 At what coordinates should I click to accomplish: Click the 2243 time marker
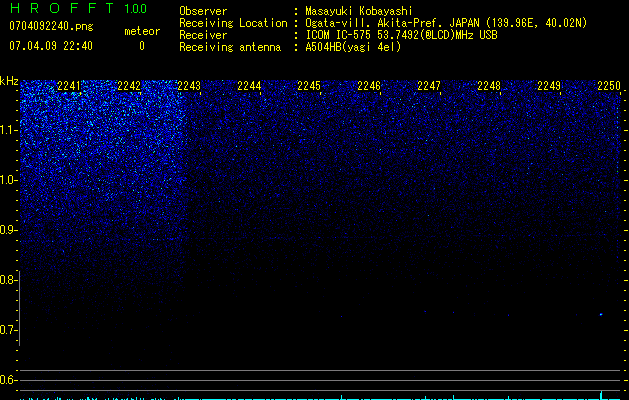[189, 86]
